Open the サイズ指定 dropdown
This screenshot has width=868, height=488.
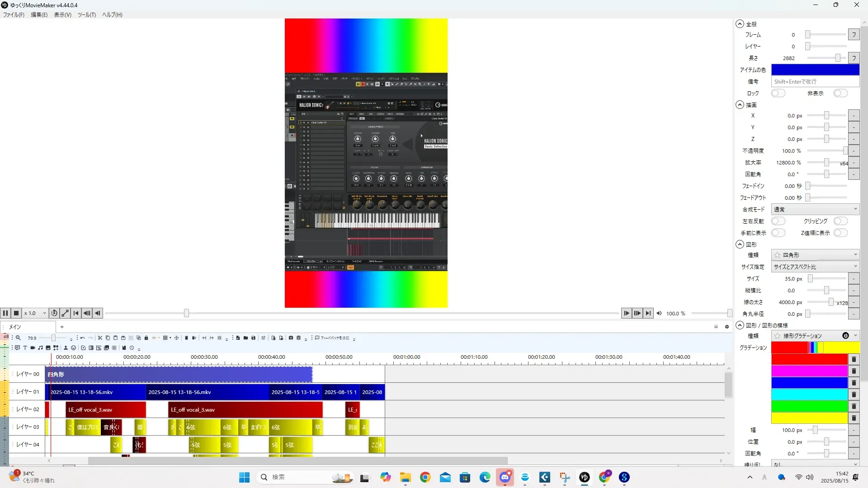point(815,267)
